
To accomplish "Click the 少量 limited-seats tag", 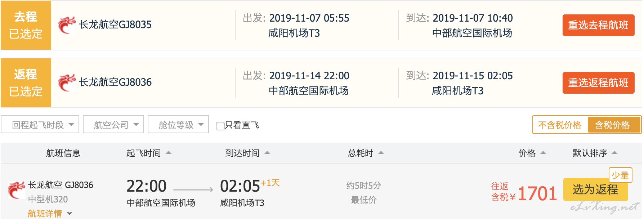I will tap(620, 175).
